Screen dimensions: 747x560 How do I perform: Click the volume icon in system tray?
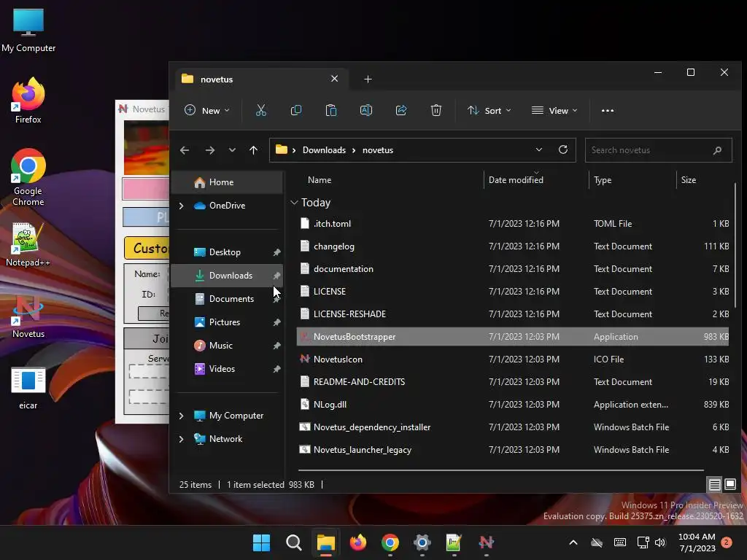point(659,542)
